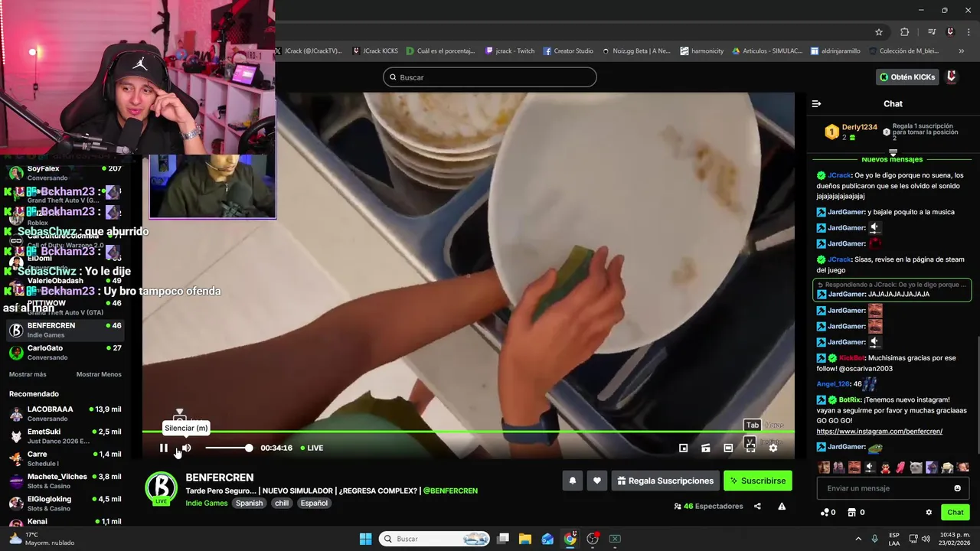Insert the muted speaker emote
Viewport: 980px width, 551px height.
(x=870, y=467)
